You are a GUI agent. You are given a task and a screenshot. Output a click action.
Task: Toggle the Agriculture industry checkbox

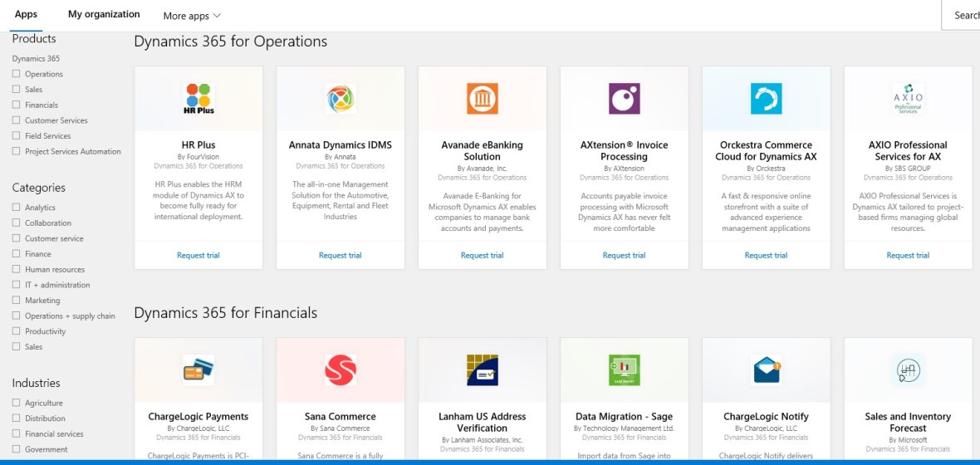click(x=17, y=403)
